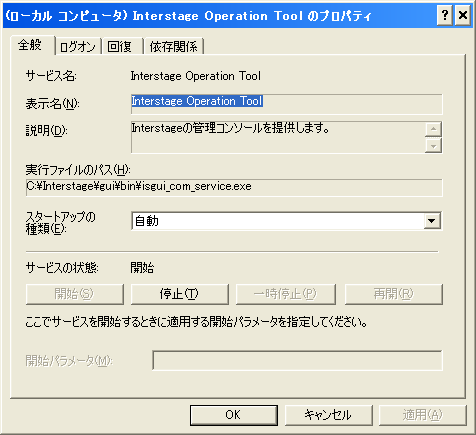Screen dimensions: 476x435
Task: Open the 回復 tab
Action: tap(122, 46)
